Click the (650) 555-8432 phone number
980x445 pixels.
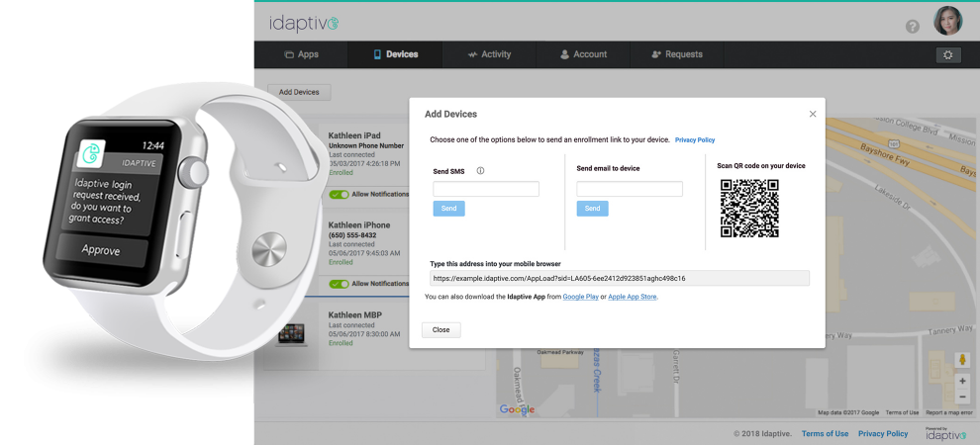pyautogui.click(x=352, y=235)
